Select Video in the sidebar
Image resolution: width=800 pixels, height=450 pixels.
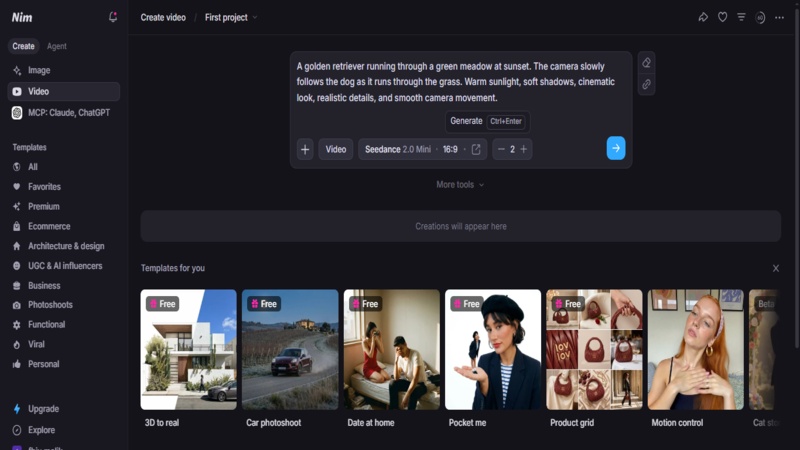(x=64, y=91)
